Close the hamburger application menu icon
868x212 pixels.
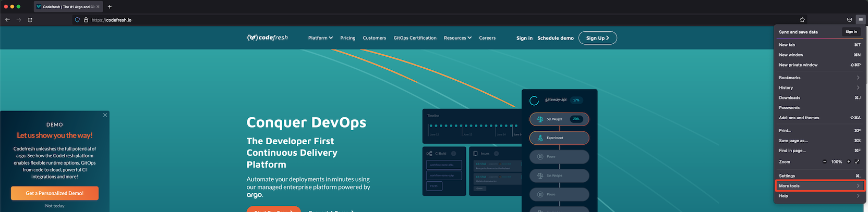tap(861, 20)
